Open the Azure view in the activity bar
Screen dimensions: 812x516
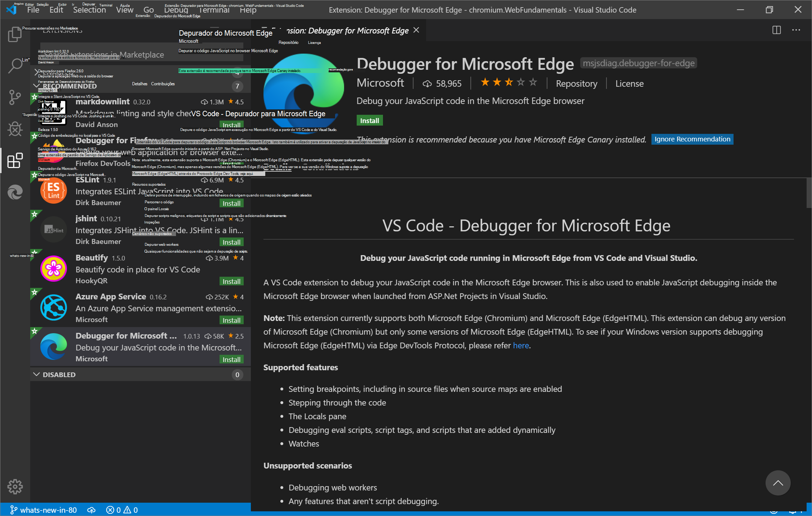(x=15, y=192)
